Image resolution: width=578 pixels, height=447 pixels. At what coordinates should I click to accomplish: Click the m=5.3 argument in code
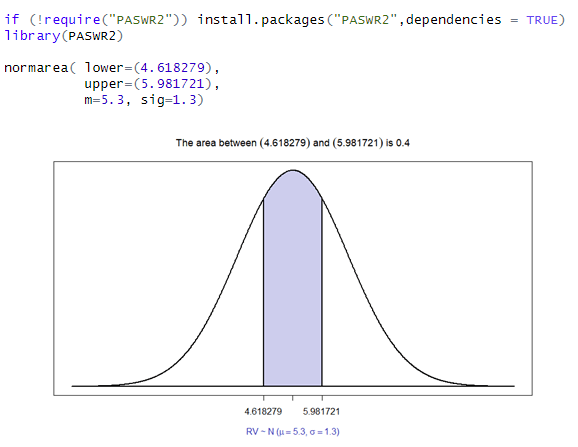click(104, 100)
